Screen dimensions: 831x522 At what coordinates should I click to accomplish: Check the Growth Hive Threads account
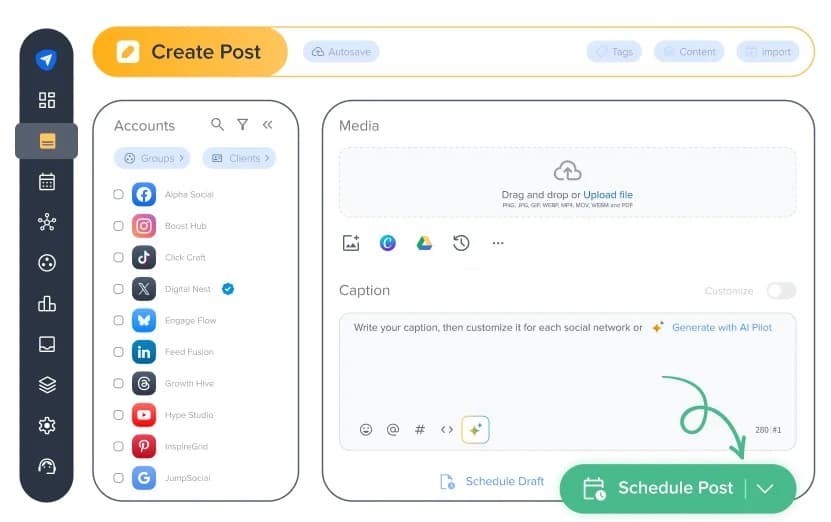(x=118, y=383)
